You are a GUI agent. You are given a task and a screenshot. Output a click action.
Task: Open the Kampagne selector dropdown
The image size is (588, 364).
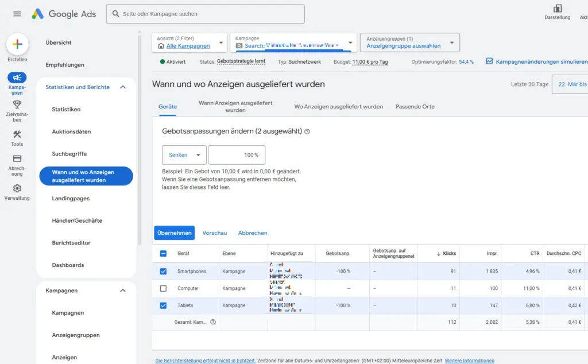coord(293,42)
